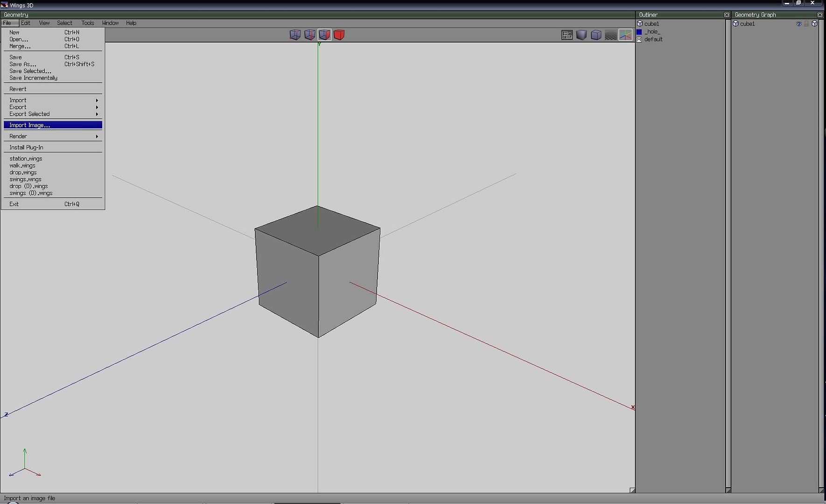Select Face selection mode icon
The width and height of the screenshot is (826, 504).
tap(324, 35)
